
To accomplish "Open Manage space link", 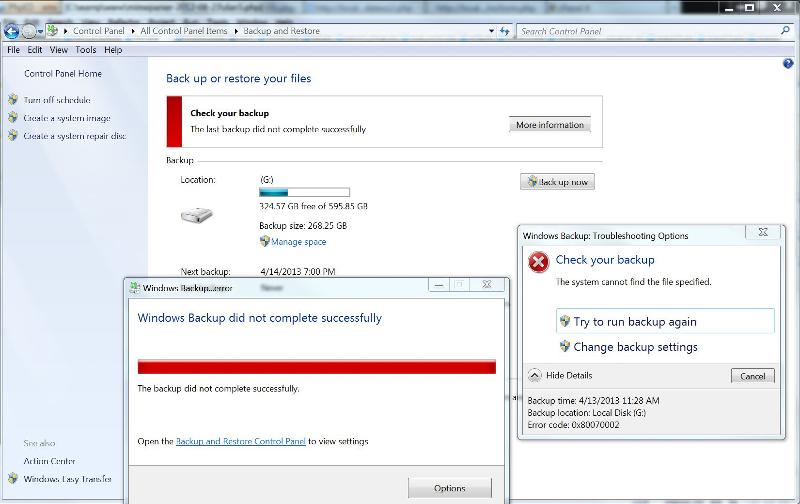I will tap(298, 242).
